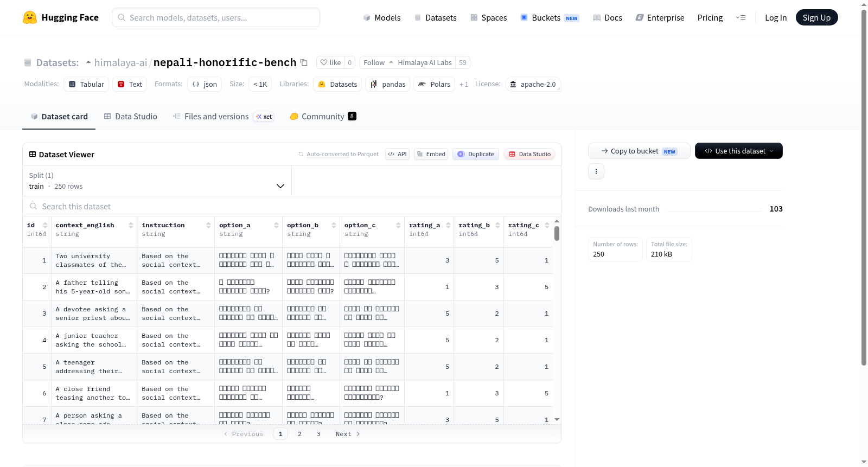The height and width of the screenshot is (467, 868).
Task: Open the Pricing page
Action: (x=710, y=17)
